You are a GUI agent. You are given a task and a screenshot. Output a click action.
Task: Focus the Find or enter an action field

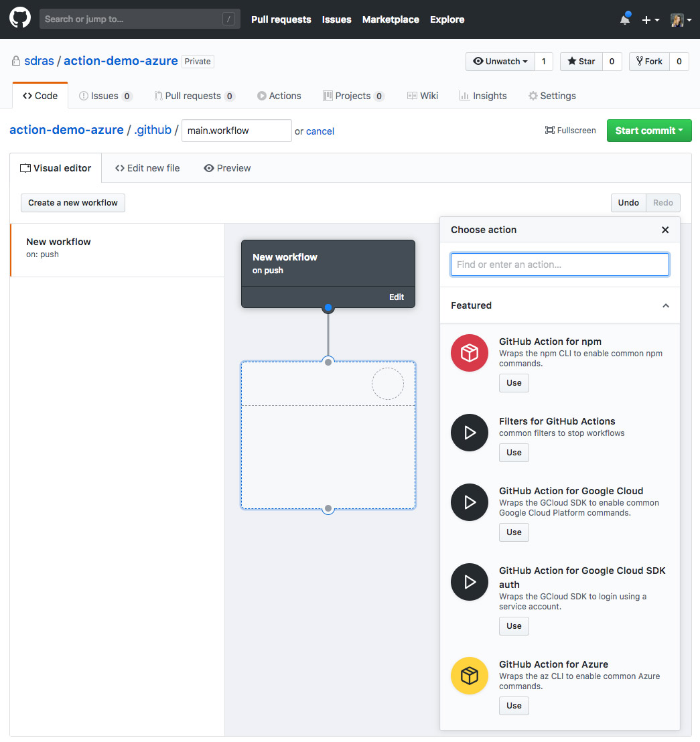(x=560, y=265)
